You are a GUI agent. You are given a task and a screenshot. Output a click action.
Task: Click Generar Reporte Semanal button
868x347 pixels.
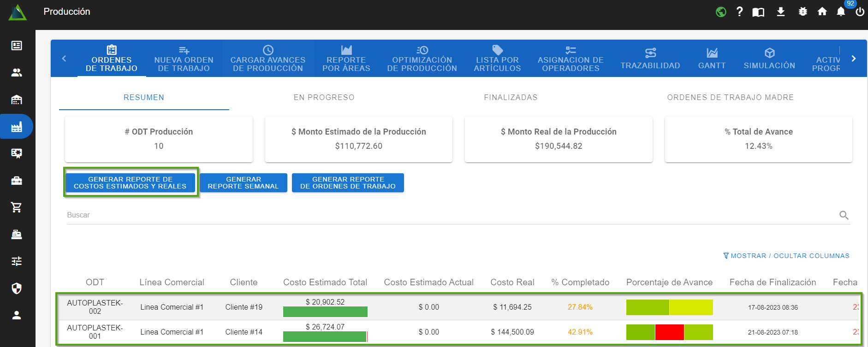[x=243, y=183]
